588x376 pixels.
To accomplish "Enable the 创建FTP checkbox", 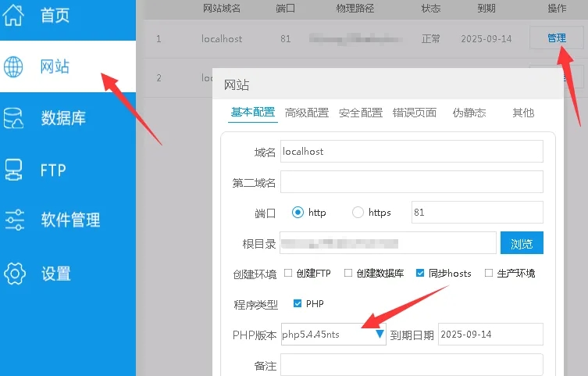I will click(x=288, y=274).
